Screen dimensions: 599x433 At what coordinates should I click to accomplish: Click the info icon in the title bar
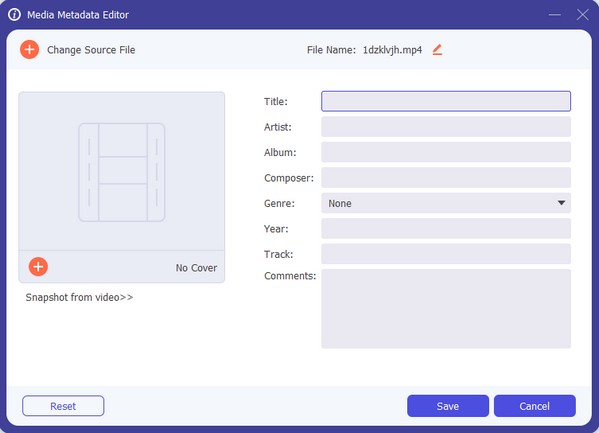click(15, 15)
